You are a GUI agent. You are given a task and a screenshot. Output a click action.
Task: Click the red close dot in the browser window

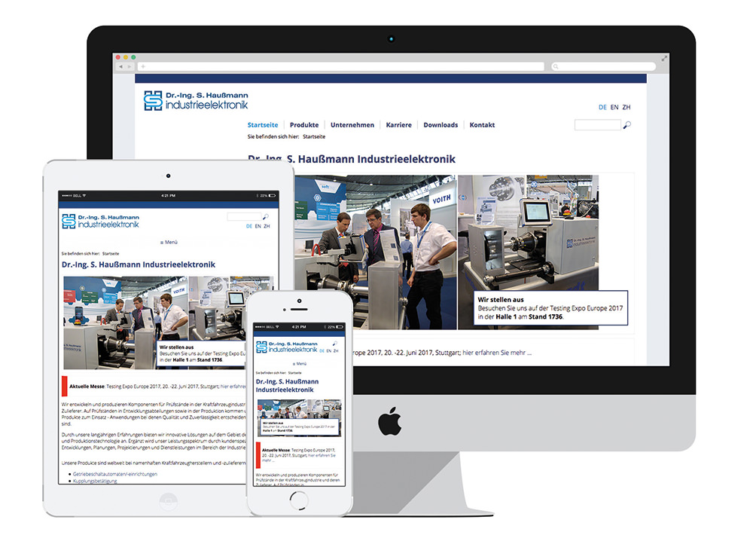118,57
